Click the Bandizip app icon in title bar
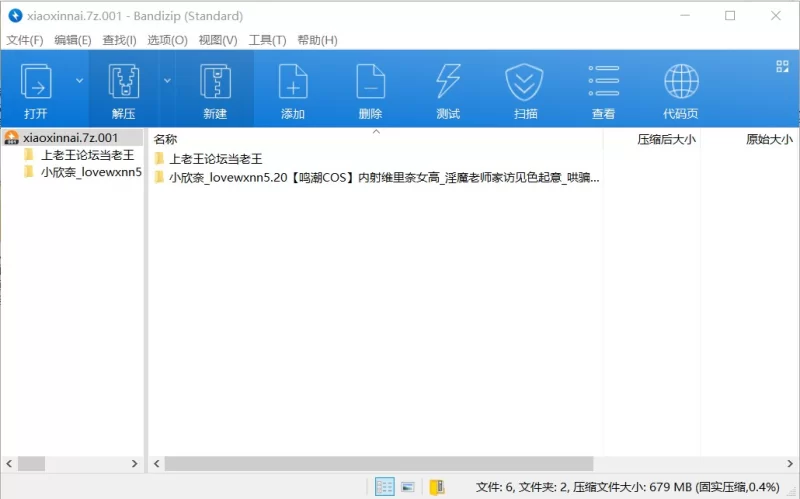The image size is (800, 499). [x=15, y=16]
